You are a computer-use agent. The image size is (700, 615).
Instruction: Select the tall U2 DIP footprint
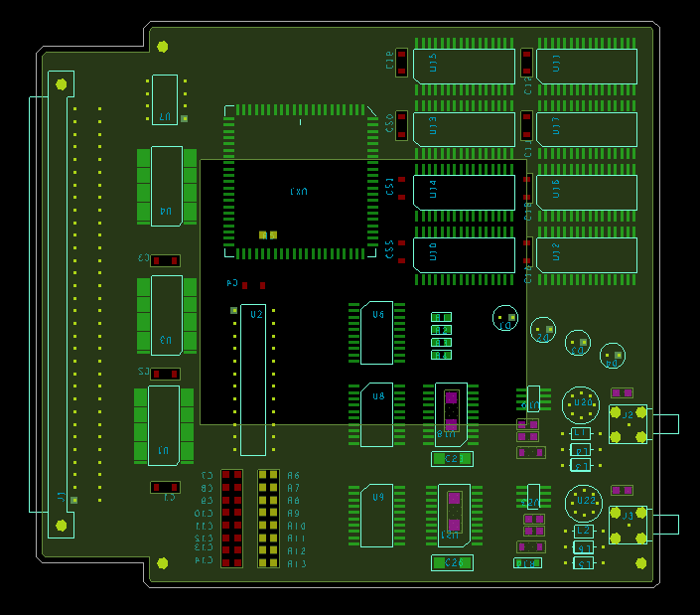(x=253, y=381)
